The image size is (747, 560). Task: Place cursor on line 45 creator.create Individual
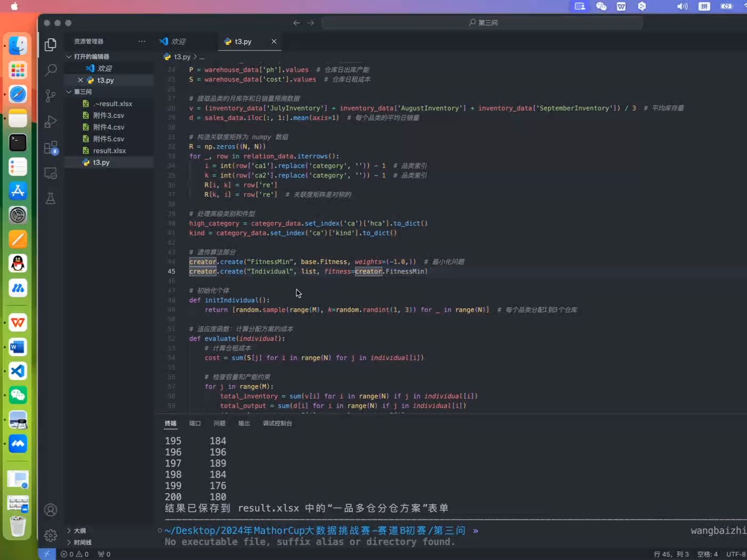[x=308, y=271]
